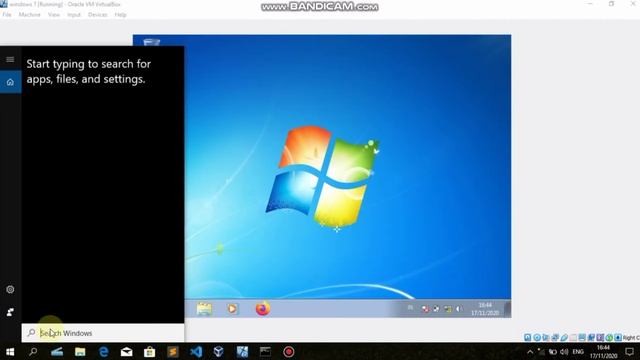
Task: Expand the search panel hamburger menu
Action: click(x=10, y=60)
